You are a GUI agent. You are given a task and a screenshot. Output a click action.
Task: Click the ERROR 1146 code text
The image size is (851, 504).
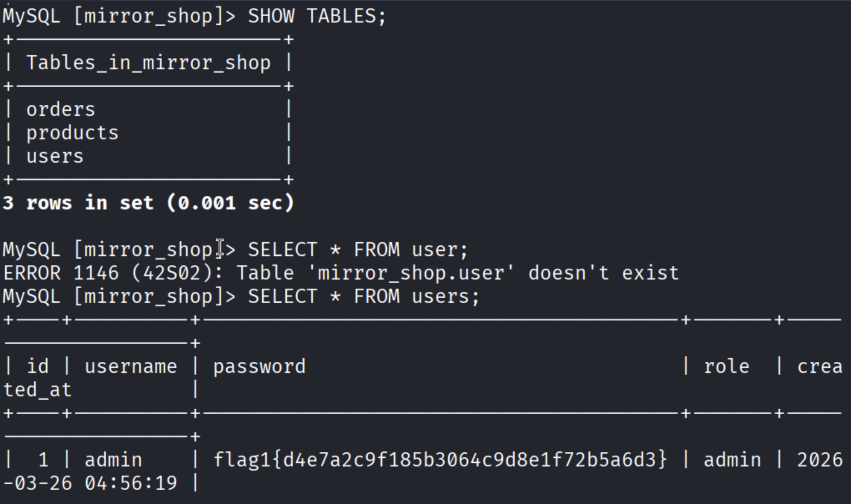pos(61,274)
